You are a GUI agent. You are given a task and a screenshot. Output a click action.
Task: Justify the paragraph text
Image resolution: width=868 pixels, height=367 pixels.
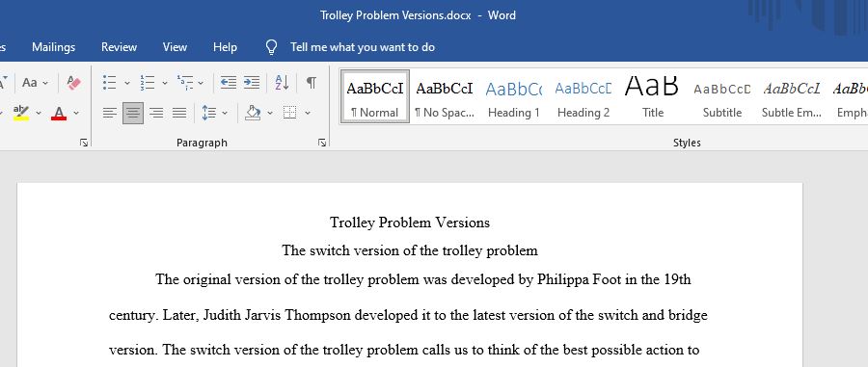pyautogui.click(x=179, y=114)
